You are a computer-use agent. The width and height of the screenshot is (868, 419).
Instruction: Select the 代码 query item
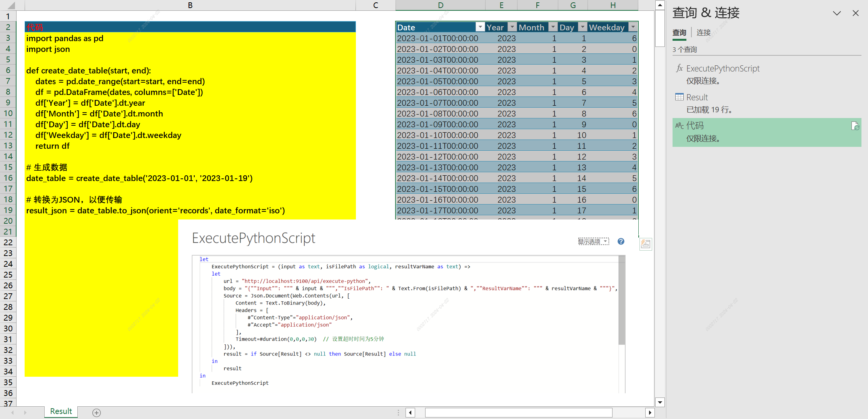point(767,132)
